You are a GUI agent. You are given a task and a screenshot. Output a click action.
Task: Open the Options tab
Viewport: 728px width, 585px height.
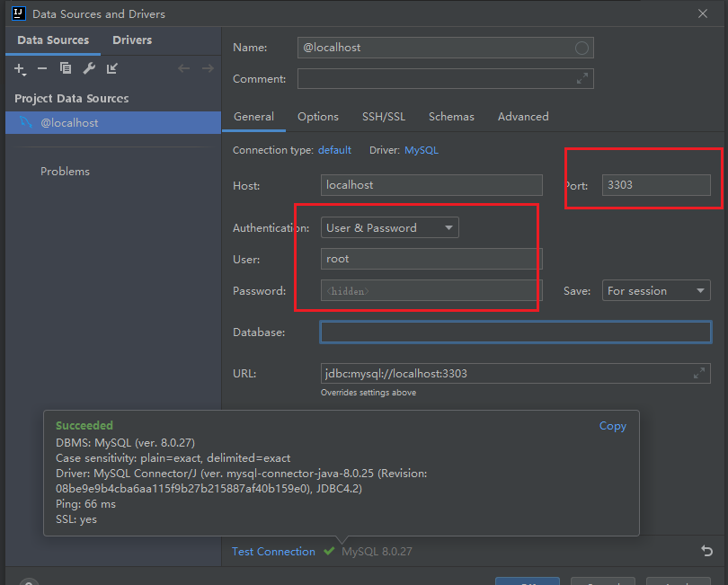click(318, 117)
